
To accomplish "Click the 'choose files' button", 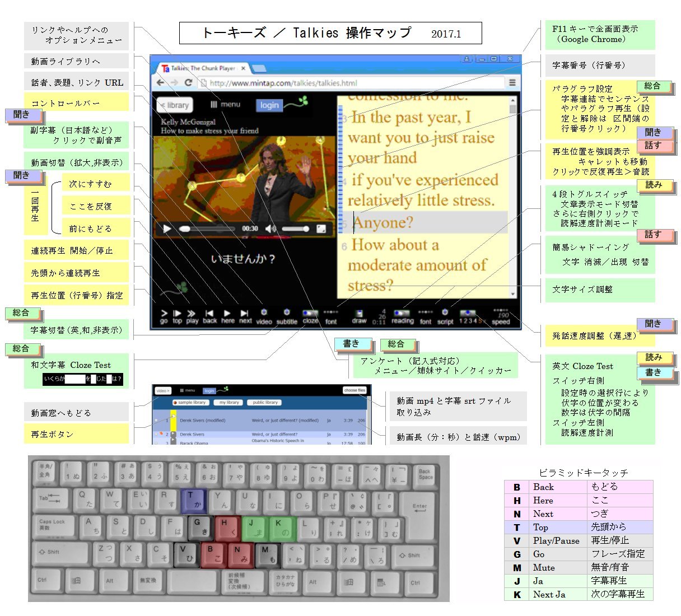I will click(x=355, y=390).
